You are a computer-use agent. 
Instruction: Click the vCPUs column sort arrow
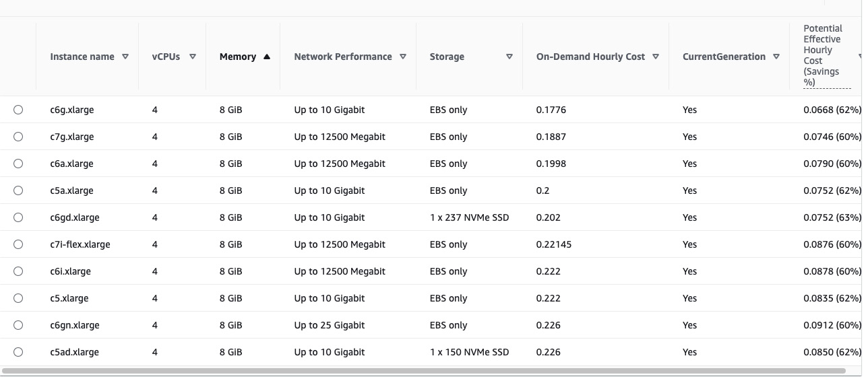[x=193, y=57]
